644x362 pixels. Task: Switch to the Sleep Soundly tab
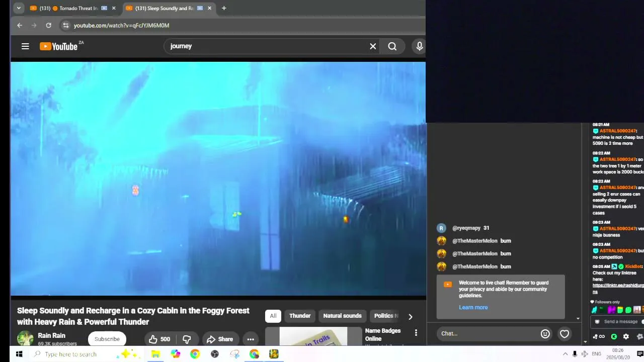point(169,8)
